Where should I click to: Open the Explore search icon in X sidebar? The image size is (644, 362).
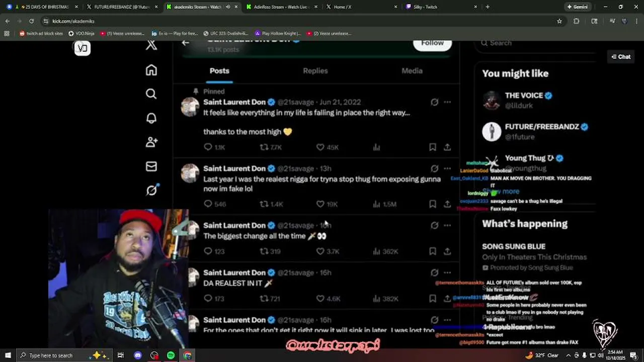(x=151, y=94)
